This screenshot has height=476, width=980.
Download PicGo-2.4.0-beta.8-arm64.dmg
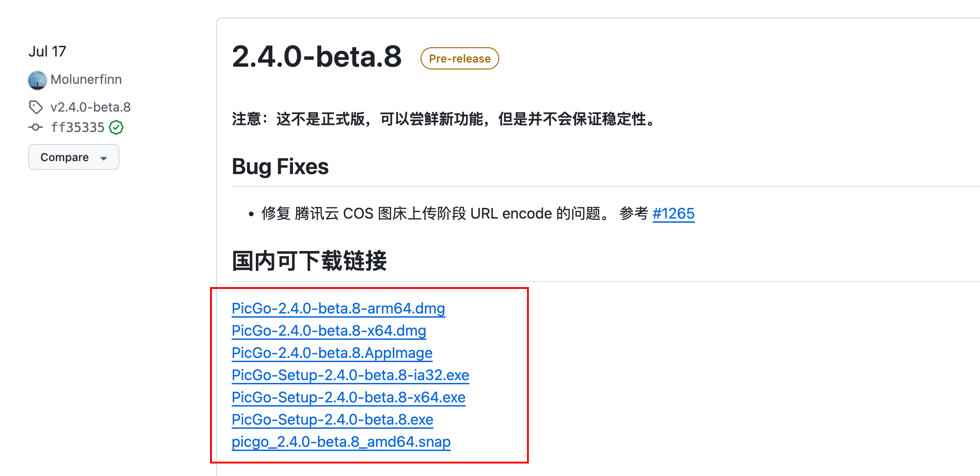pos(338,308)
